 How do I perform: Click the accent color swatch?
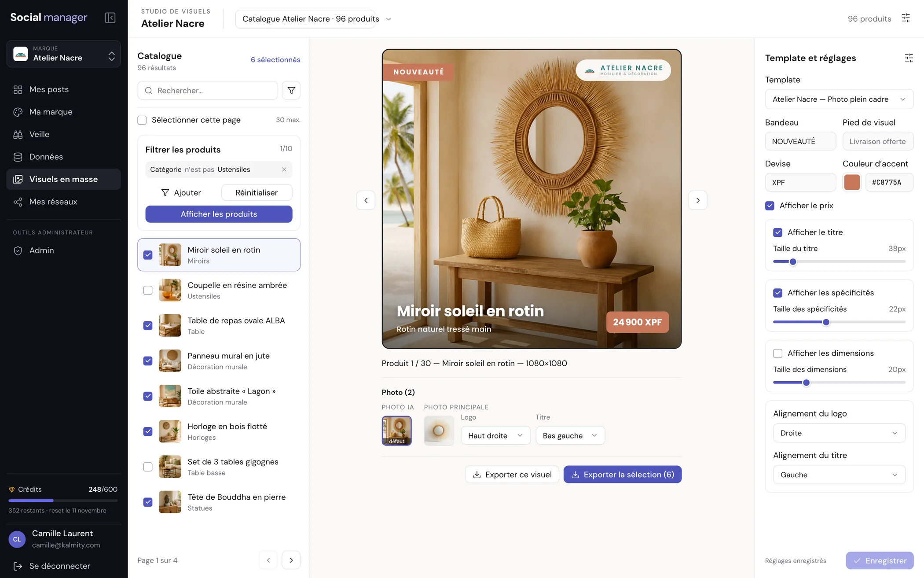pyautogui.click(x=852, y=182)
